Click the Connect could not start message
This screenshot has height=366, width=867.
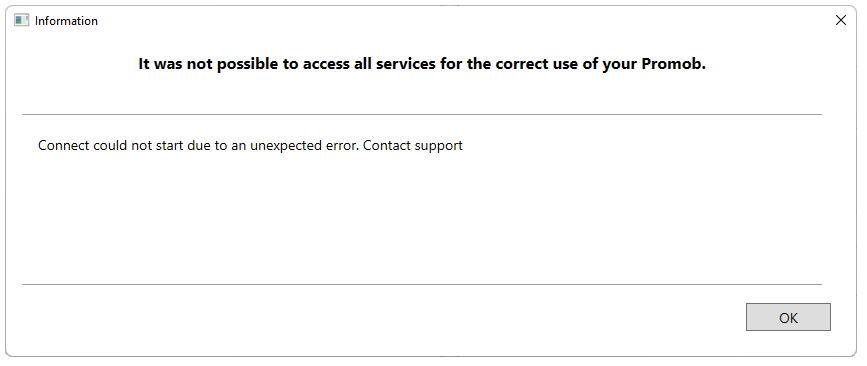[250, 145]
